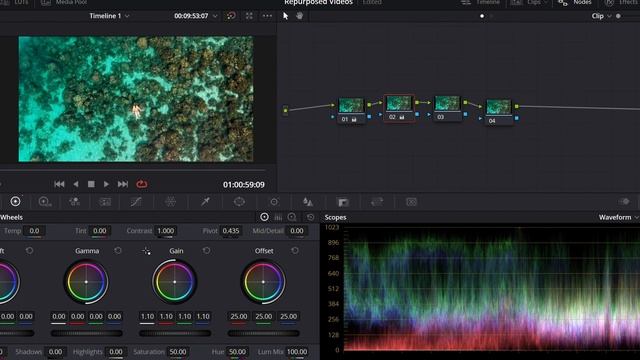Open the HDR wheels palette
640x360 pixels.
click(x=44, y=202)
